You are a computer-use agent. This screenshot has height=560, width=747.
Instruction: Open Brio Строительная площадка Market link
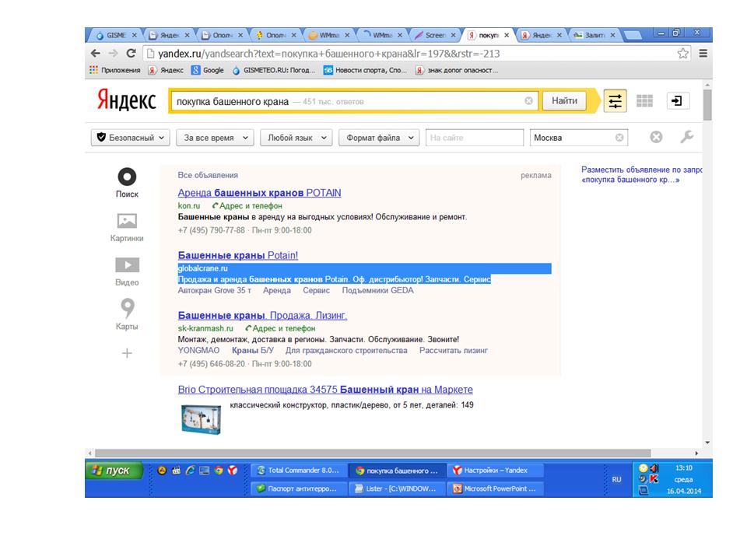[325, 390]
